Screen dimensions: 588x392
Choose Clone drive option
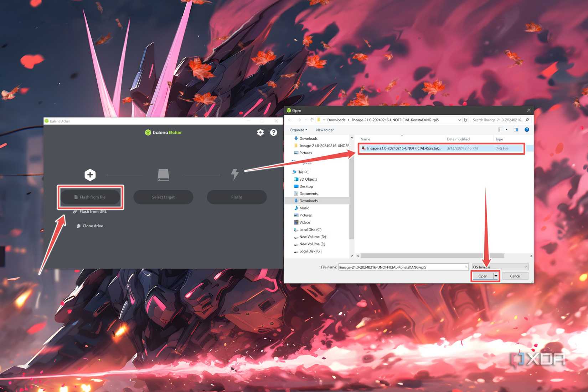click(x=90, y=226)
